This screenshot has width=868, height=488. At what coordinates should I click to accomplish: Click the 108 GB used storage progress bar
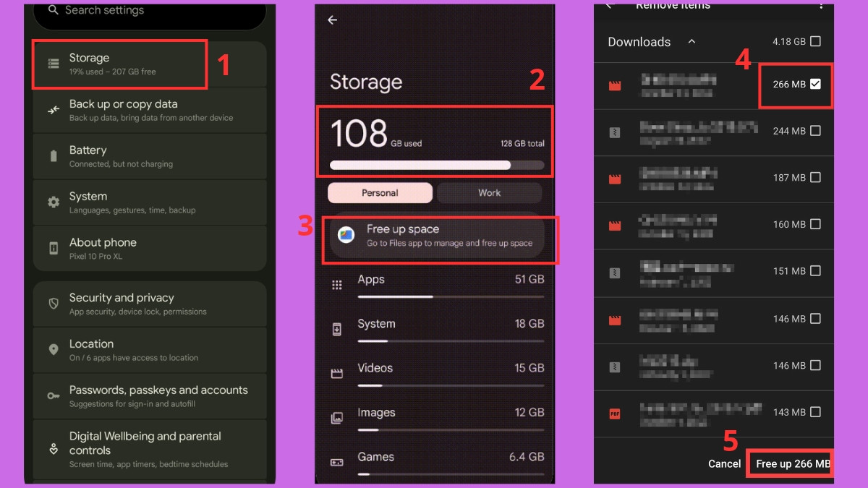click(x=437, y=165)
